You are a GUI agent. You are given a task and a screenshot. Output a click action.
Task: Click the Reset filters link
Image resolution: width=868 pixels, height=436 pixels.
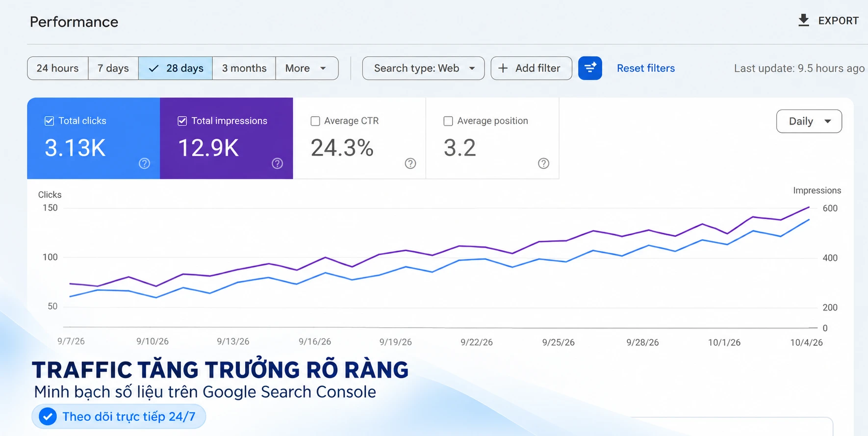pyautogui.click(x=646, y=68)
